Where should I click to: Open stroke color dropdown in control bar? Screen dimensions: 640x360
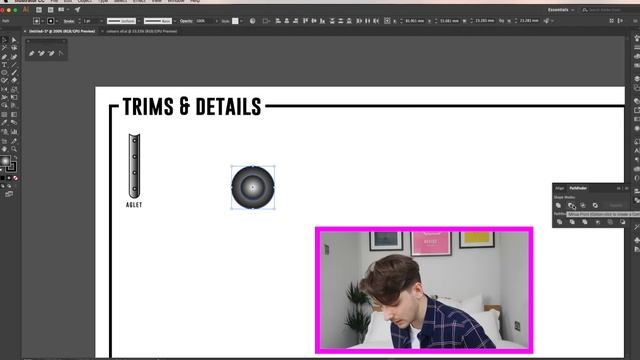tap(57, 21)
